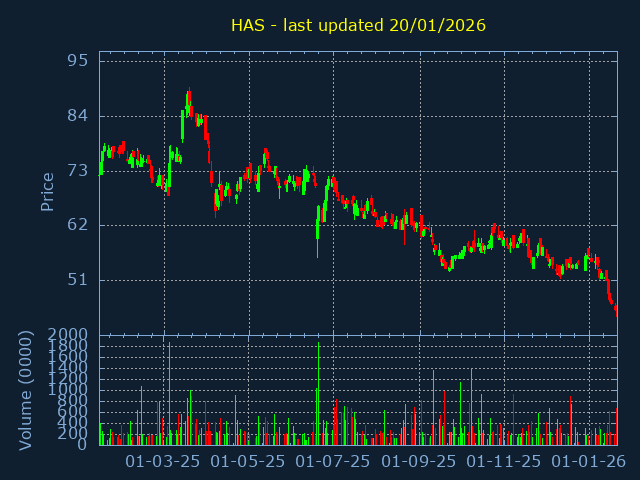Select the 84 price tick label
The height and width of the screenshot is (480, 640).
tap(77, 116)
